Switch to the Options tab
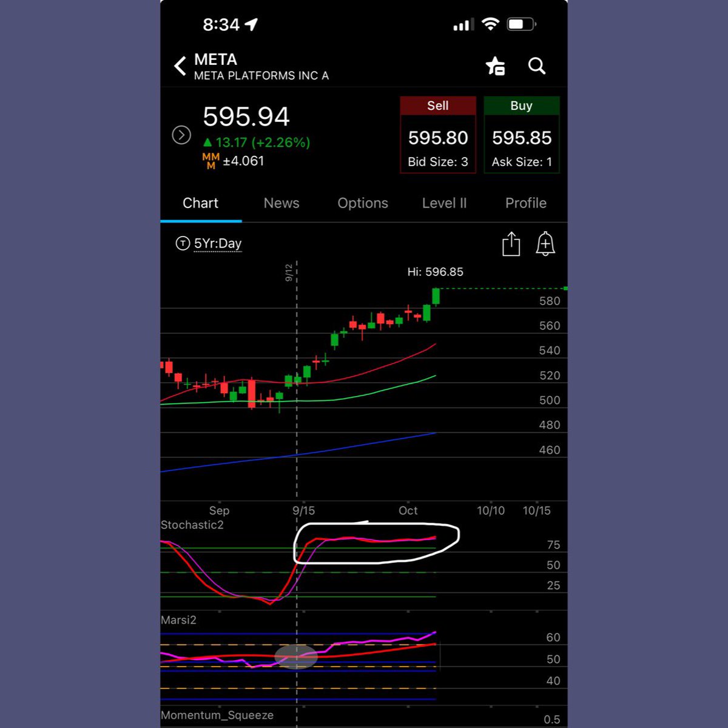Screen dimensions: 728x728 363,203
